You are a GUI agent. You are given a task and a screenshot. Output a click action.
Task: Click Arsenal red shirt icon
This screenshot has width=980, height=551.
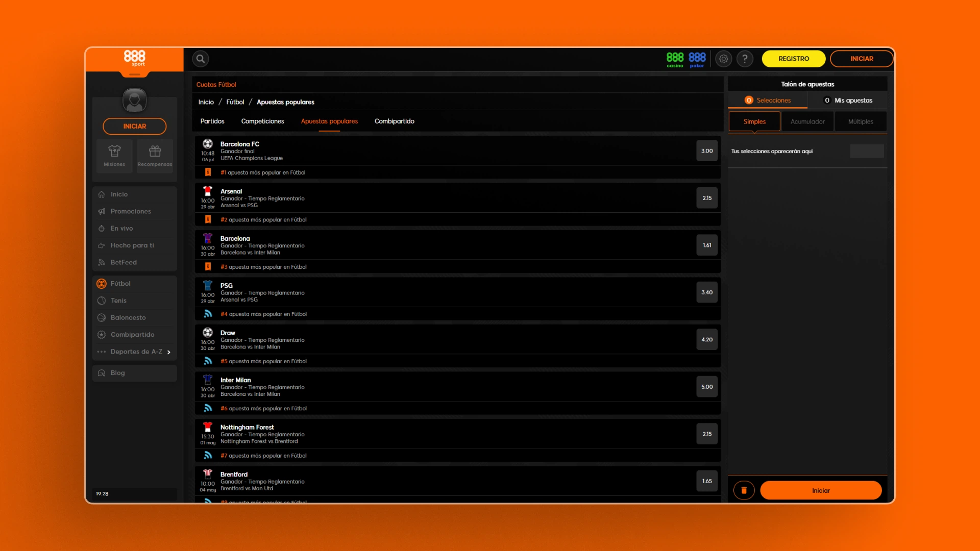pos(208,191)
